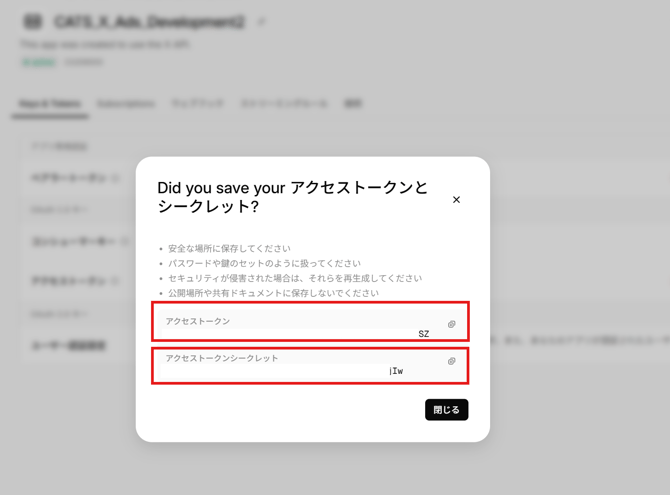670x495 pixels.
Task: Copy the アクセストークン value
Action: coord(451,324)
